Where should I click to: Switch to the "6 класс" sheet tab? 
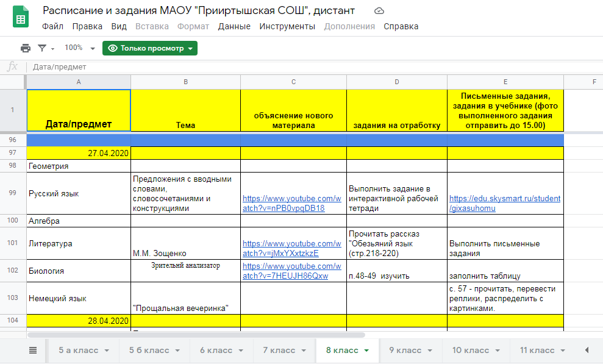click(x=216, y=351)
